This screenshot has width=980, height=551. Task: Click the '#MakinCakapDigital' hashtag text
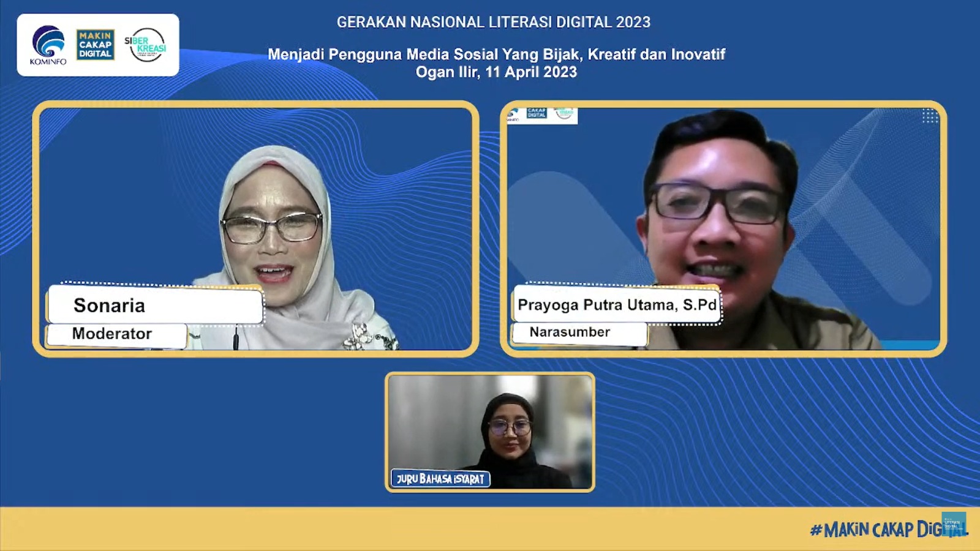tap(888, 530)
